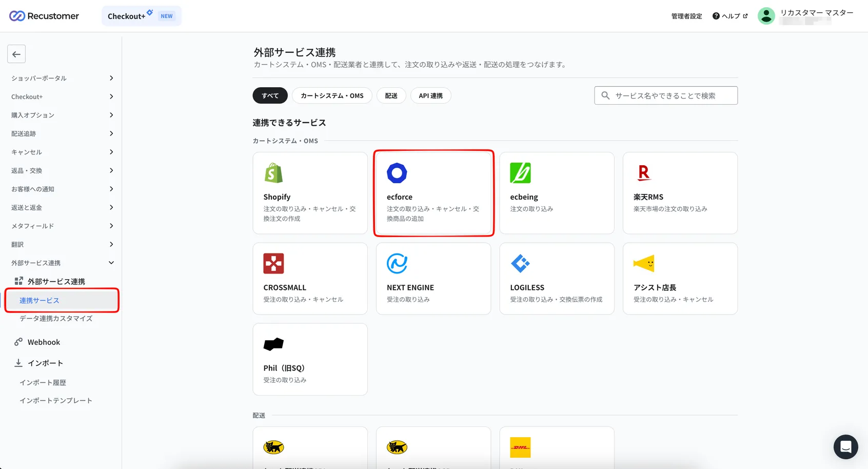This screenshot has width=868, height=469.
Task: Open データ連携カスタマイズ in the sidebar
Action: pyautogui.click(x=56, y=319)
